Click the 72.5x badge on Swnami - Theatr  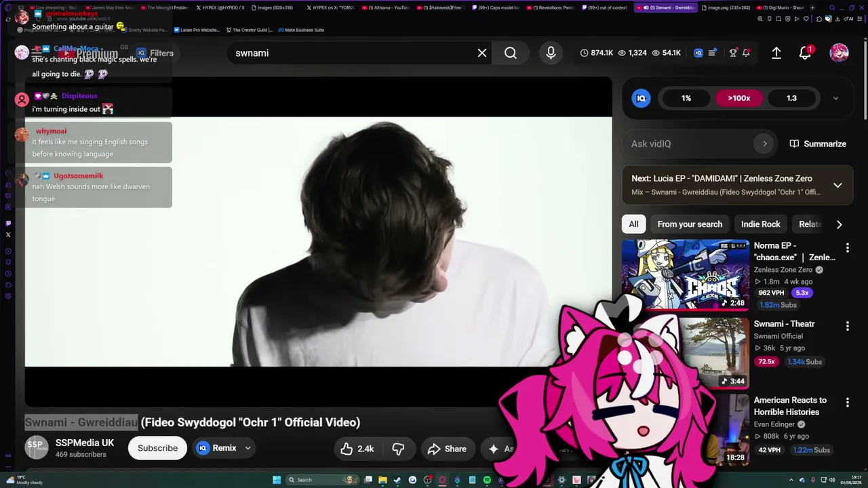(767, 362)
